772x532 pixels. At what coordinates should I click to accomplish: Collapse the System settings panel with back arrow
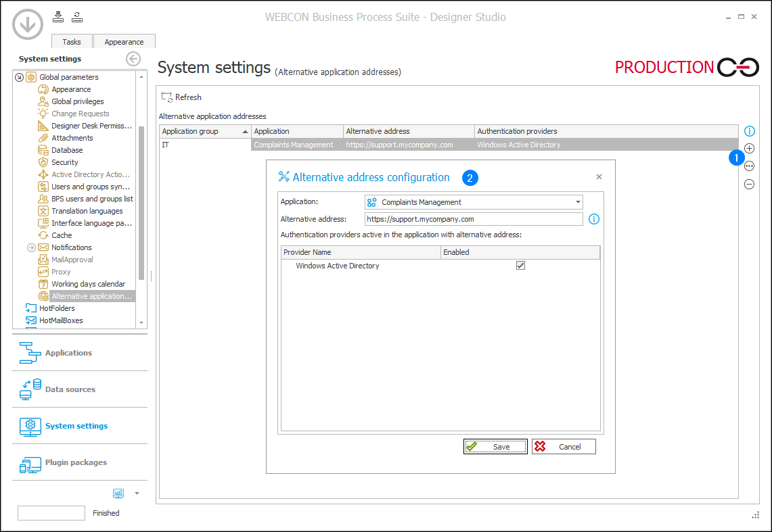pyautogui.click(x=133, y=59)
